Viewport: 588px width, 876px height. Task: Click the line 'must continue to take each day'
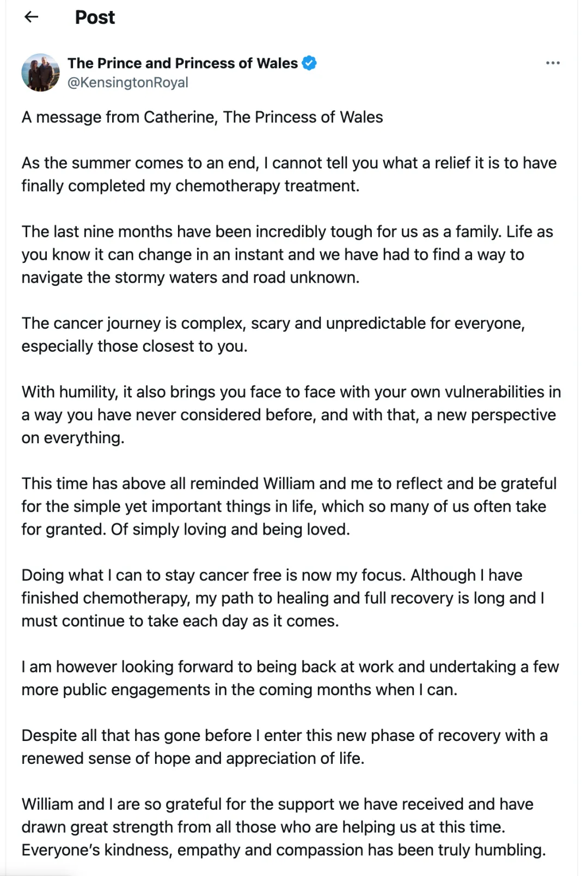180,621
